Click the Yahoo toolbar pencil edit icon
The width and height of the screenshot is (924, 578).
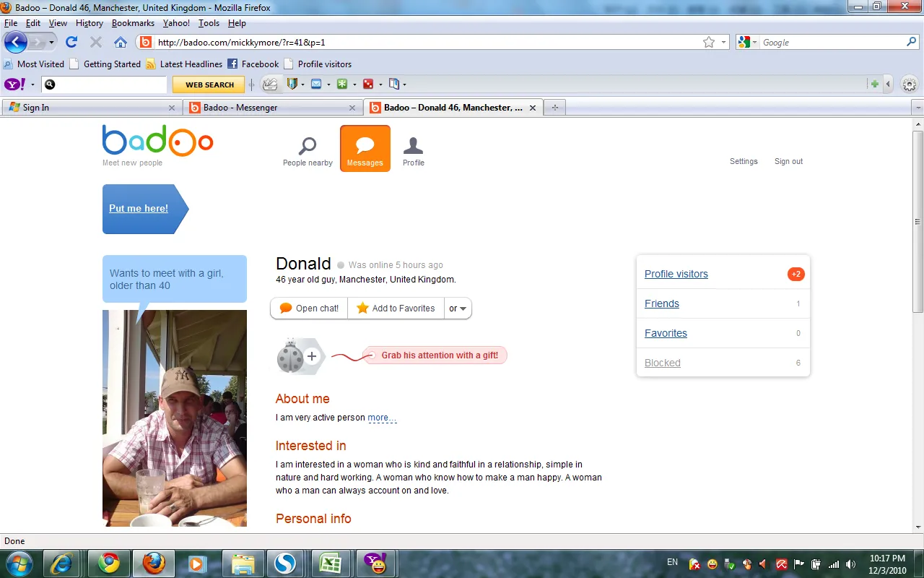(x=270, y=85)
